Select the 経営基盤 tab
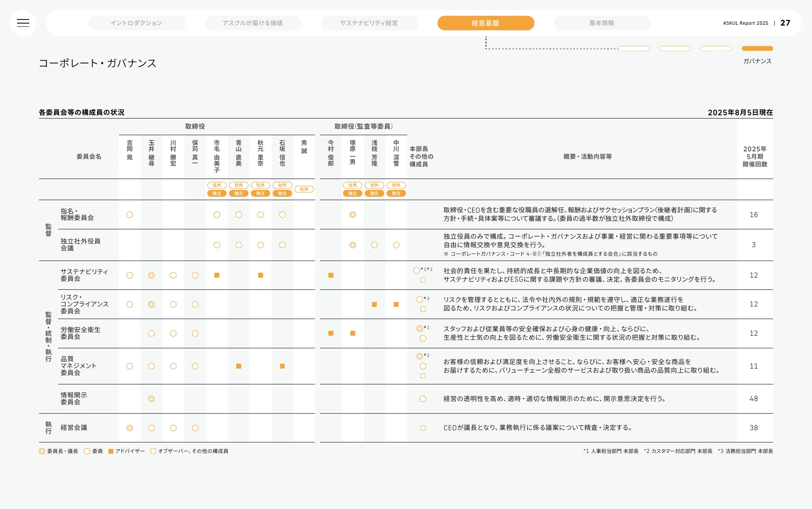812x509 pixels. [486, 23]
